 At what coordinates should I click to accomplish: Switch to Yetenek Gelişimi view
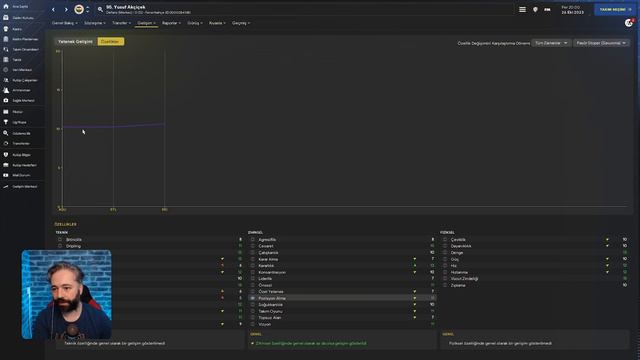coord(76,42)
